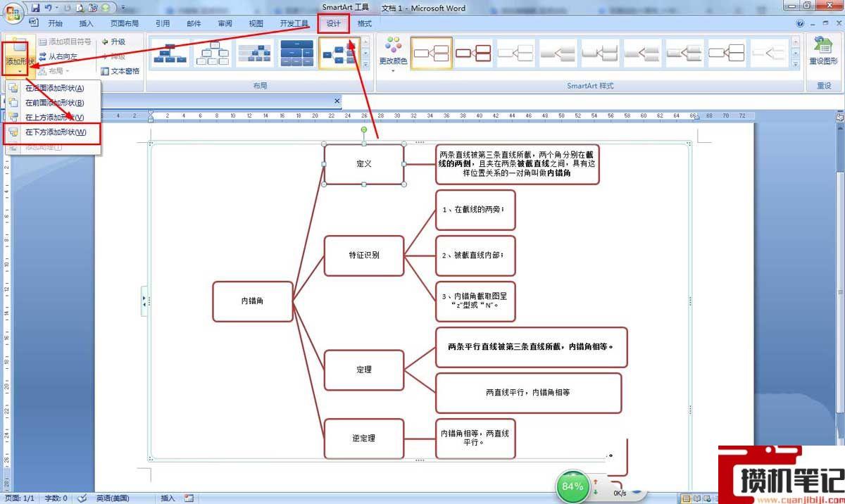Click 从右向左 to flip diagram direction
The image size is (845, 504).
coord(58,56)
